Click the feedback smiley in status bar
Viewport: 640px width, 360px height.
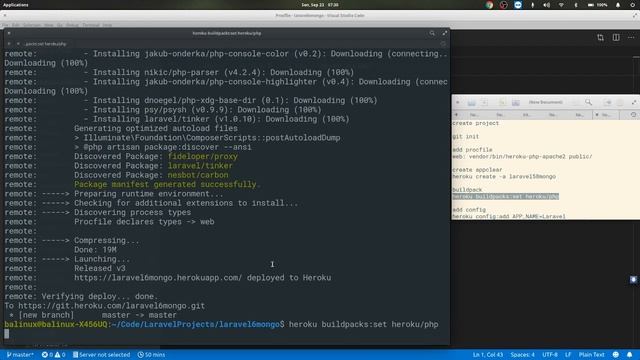tap(616, 355)
